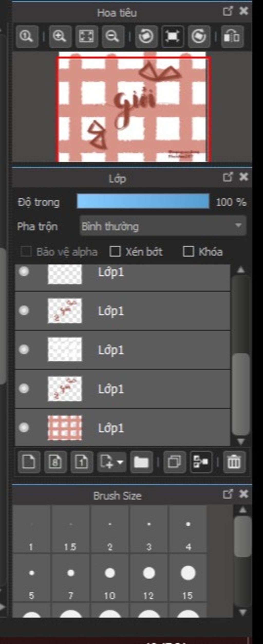Image resolution: width=263 pixels, height=644 pixels.
Task: Open the Pha trộn blend mode dropdown
Action: click(163, 226)
